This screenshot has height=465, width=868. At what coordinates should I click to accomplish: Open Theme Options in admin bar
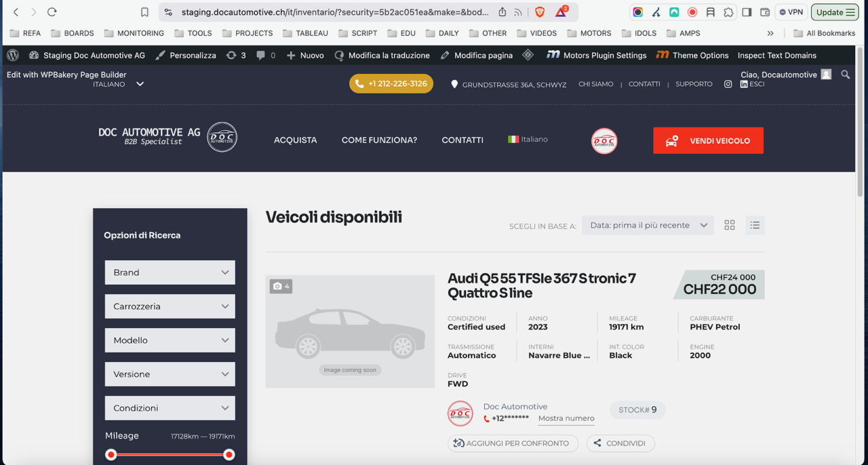(692, 56)
